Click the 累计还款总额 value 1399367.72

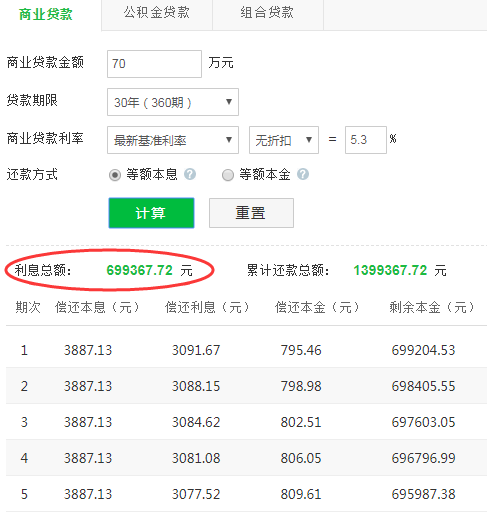390,270
